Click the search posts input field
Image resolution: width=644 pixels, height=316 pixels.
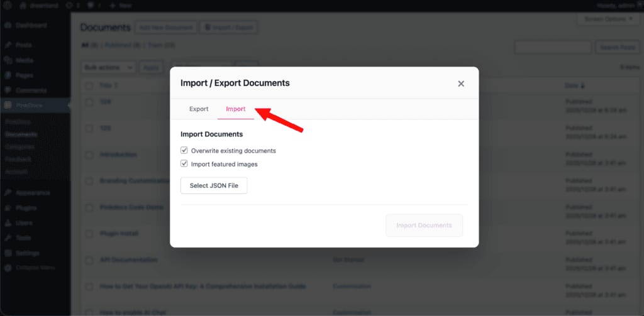pyautogui.click(x=553, y=47)
